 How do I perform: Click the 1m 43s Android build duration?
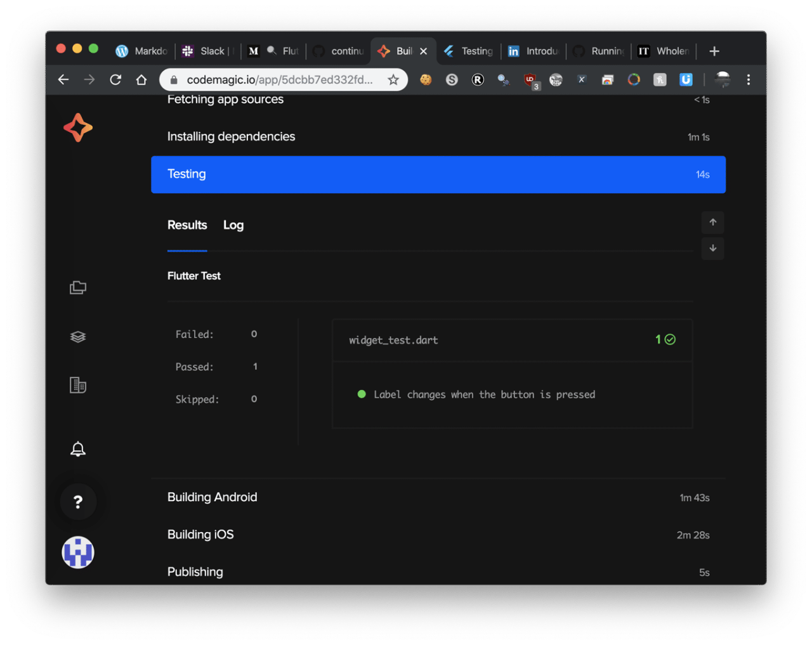[695, 498]
